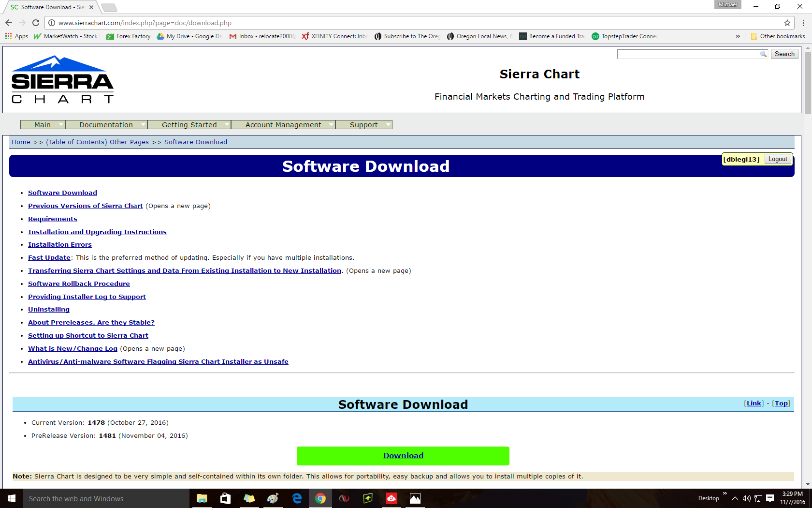Image resolution: width=812 pixels, height=508 pixels.
Task: Focus the site search input field
Action: point(692,54)
